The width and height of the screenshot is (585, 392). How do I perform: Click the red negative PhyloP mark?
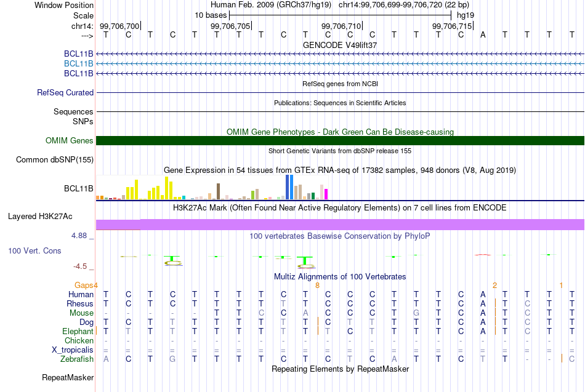click(x=482, y=255)
